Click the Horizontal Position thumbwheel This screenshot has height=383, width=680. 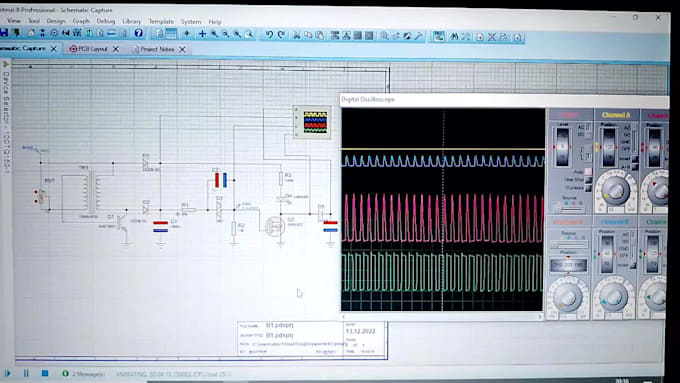569,264
